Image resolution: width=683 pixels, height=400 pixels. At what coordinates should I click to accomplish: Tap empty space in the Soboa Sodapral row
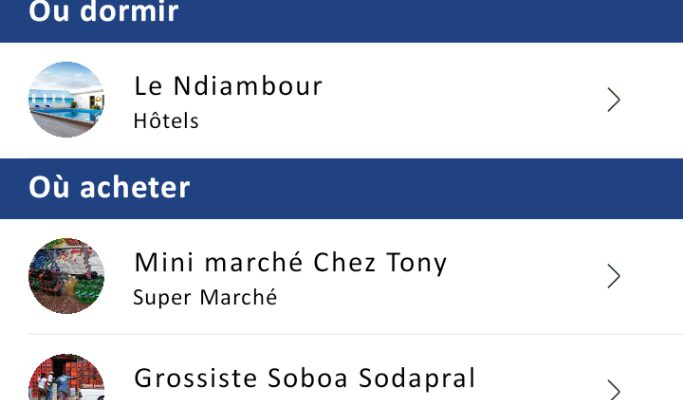point(540,380)
